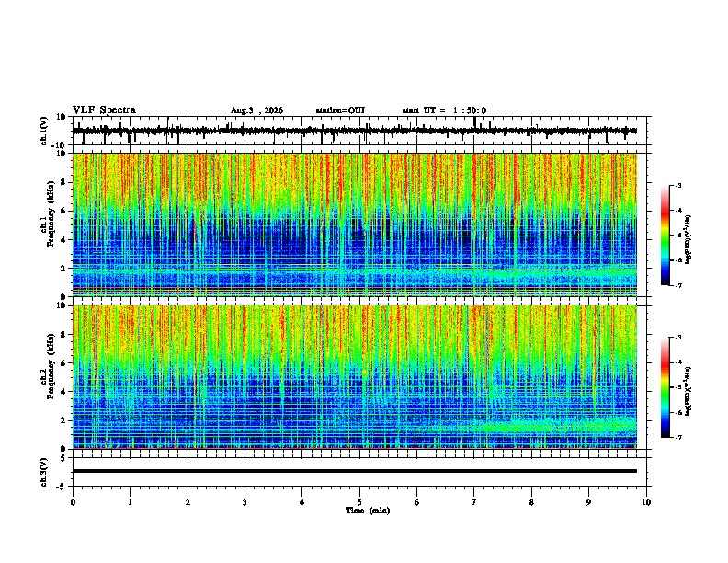Click the time axis tick label "5"

[x=359, y=502]
